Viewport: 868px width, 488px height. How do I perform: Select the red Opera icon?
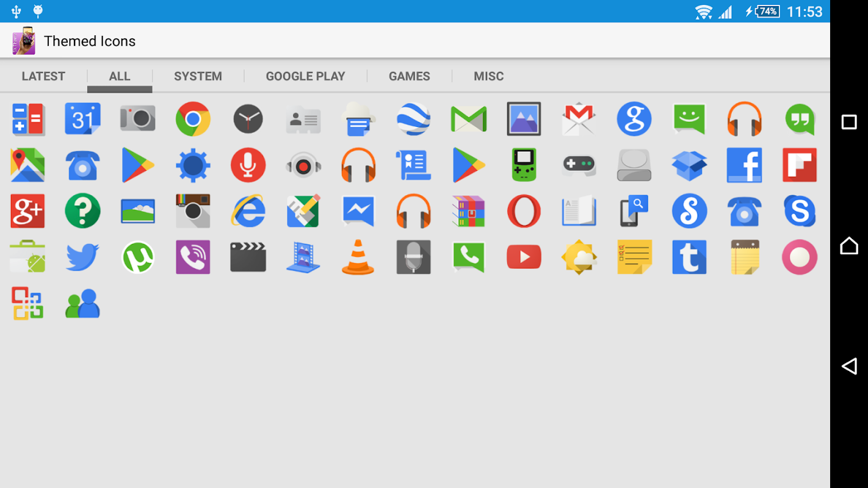pos(524,211)
